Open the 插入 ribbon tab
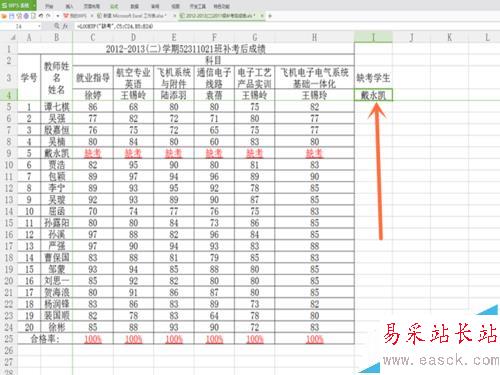The width and height of the screenshot is (500, 375). tap(69, 6)
